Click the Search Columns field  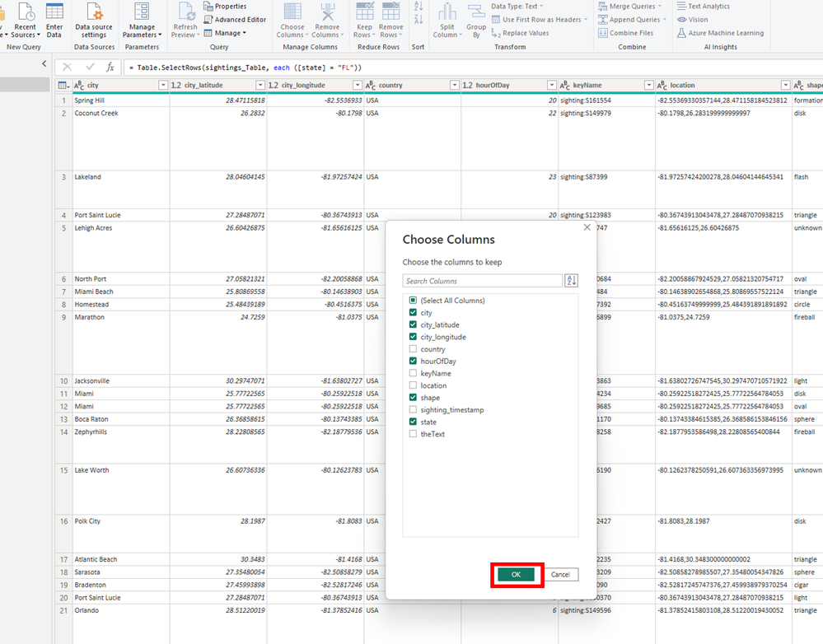tap(483, 281)
